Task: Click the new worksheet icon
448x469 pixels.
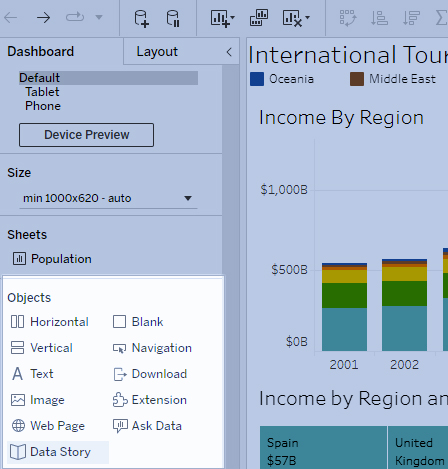Action: click(220, 18)
